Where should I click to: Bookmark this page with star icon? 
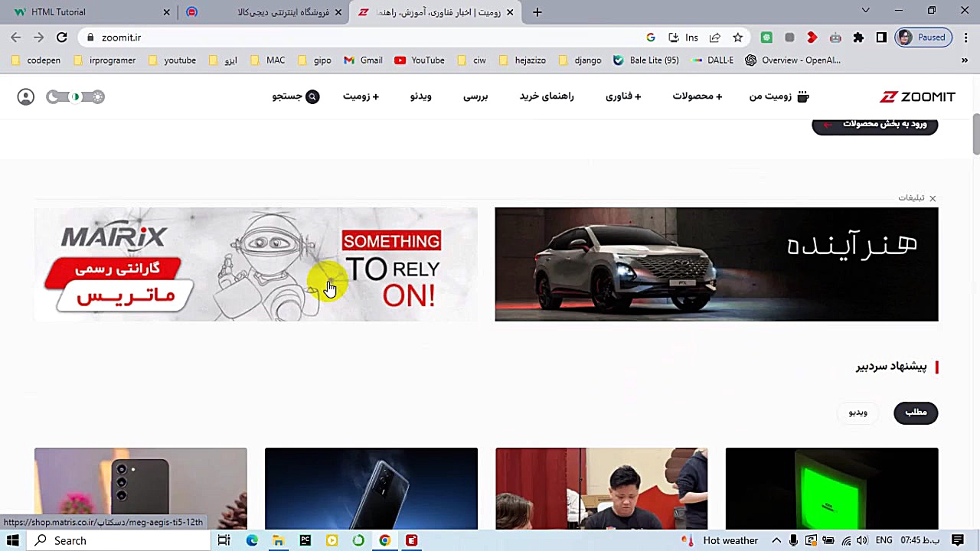pos(738,37)
